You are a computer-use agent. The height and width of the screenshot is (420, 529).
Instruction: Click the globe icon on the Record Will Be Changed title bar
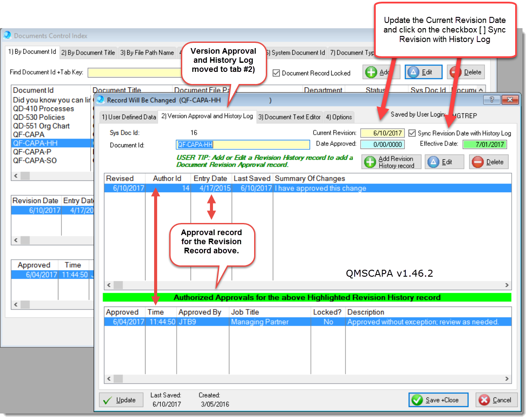tap(100, 100)
